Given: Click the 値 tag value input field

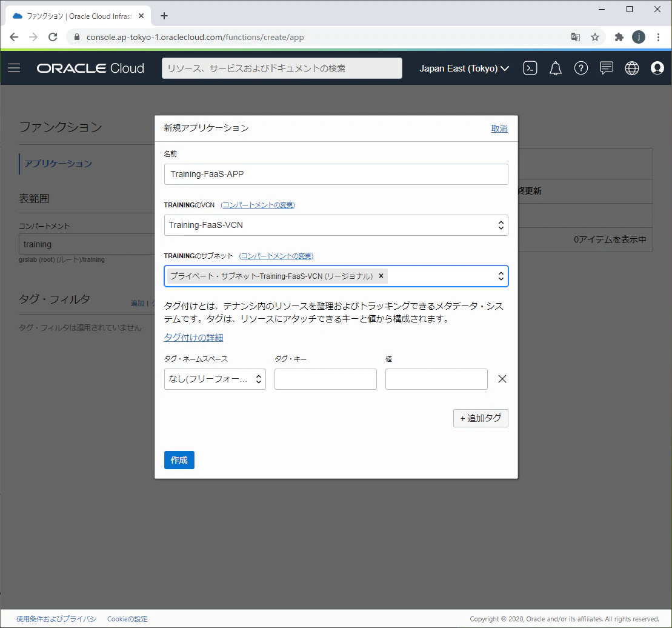Looking at the screenshot, I should click(436, 379).
